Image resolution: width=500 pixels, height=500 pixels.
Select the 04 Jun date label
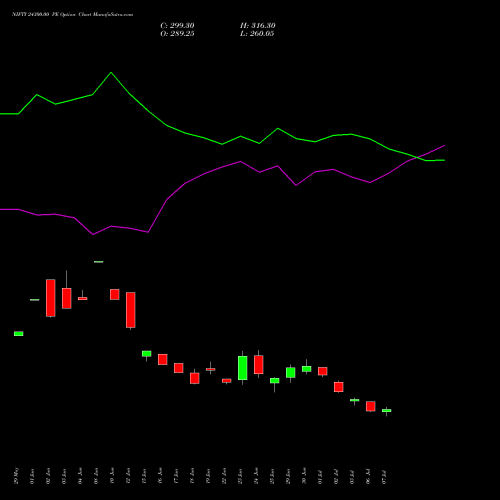[x=81, y=476]
